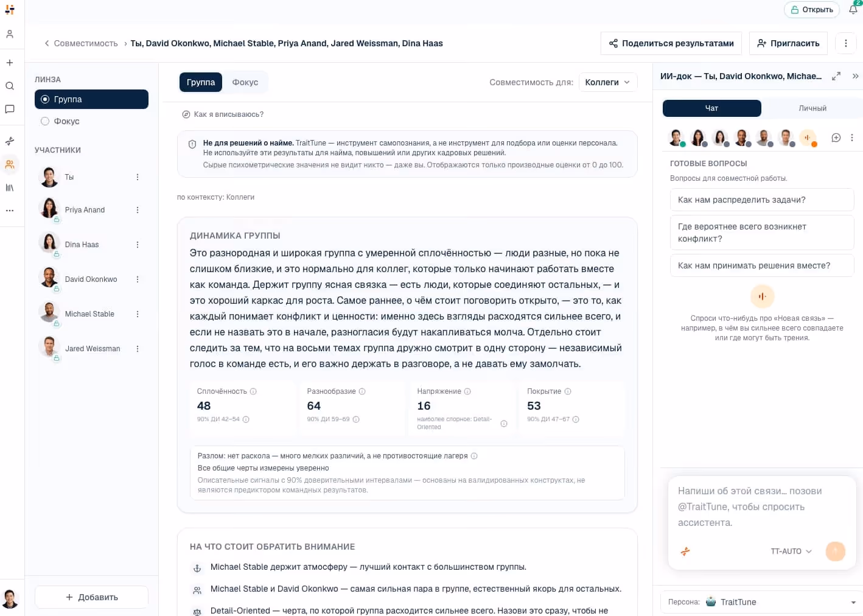Click info icon after Разлом: нет раскола text
The image size is (863, 616).
[x=474, y=456]
